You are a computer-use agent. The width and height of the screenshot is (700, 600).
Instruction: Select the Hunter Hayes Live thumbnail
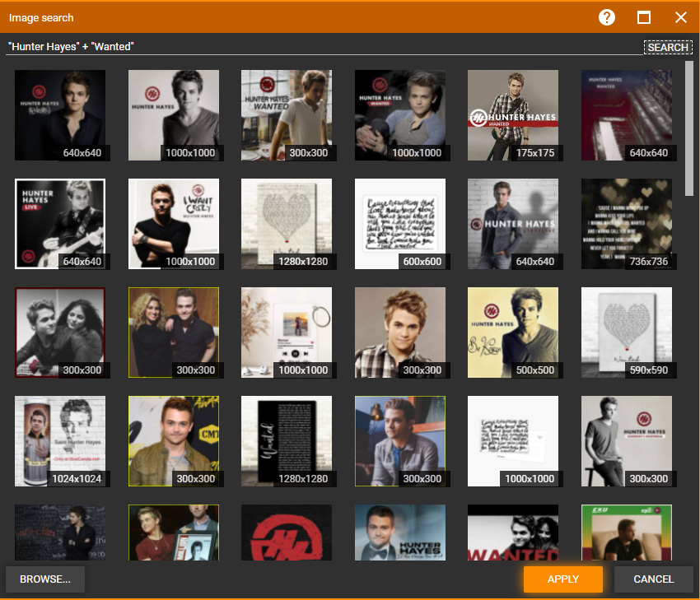coord(60,223)
